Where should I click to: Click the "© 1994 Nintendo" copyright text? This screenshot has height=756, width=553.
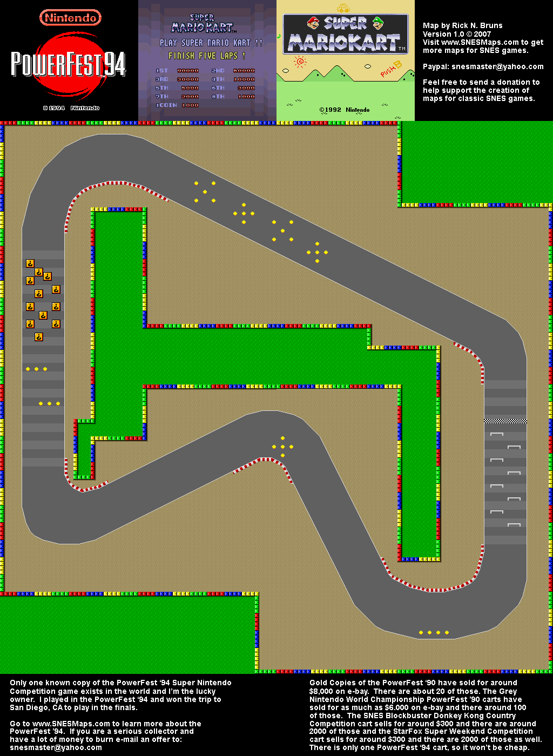71,108
